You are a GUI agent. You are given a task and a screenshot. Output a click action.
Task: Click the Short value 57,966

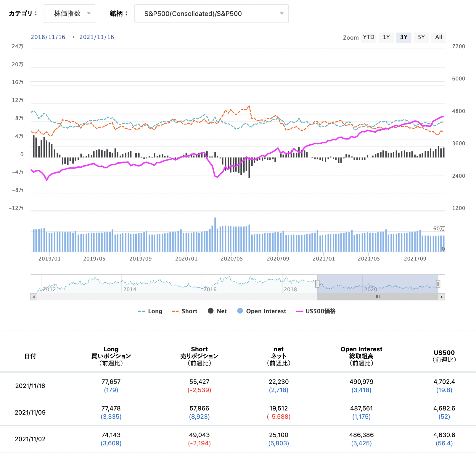pyautogui.click(x=200, y=408)
